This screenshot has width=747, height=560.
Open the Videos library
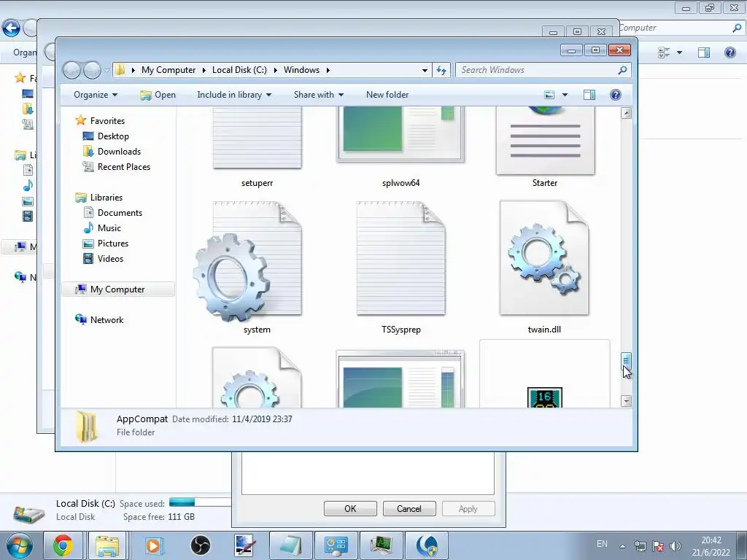110,259
